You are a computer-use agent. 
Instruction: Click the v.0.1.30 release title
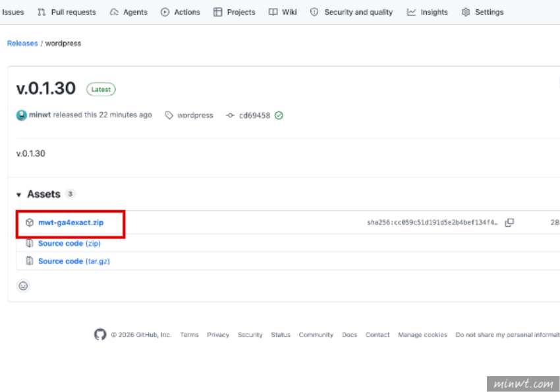tap(45, 88)
